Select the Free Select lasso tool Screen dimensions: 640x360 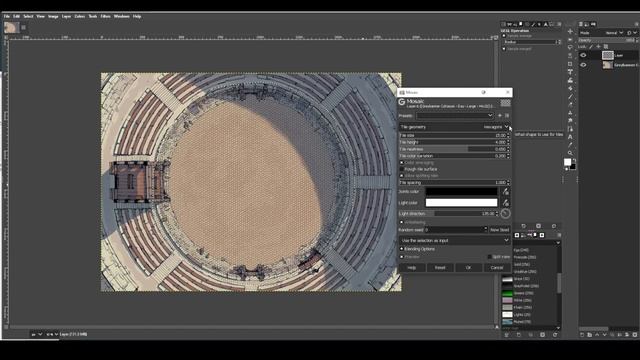tap(570, 47)
